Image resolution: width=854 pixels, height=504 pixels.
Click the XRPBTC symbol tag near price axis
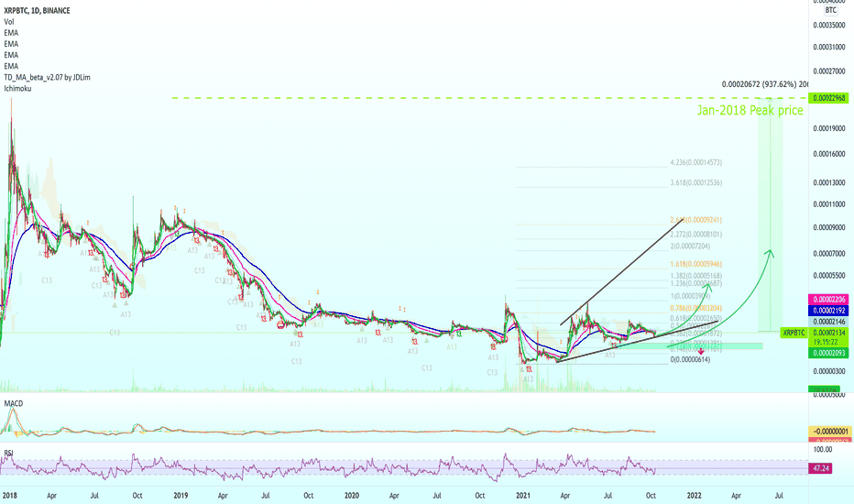(x=794, y=333)
